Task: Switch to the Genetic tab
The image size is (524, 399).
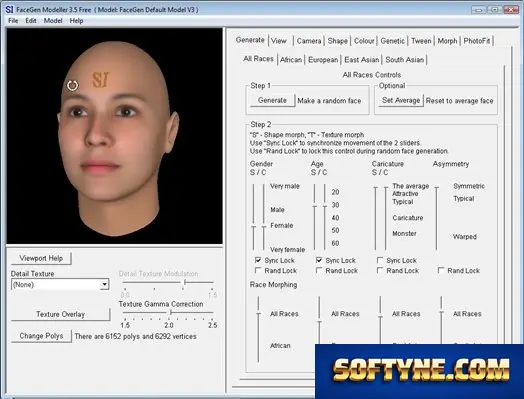Action: [x=393, y=41]
